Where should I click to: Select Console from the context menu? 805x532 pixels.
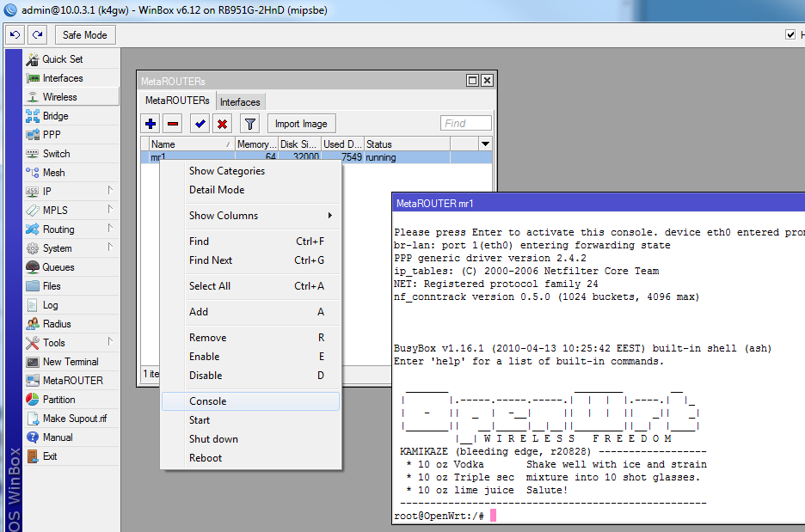[207, 401]
